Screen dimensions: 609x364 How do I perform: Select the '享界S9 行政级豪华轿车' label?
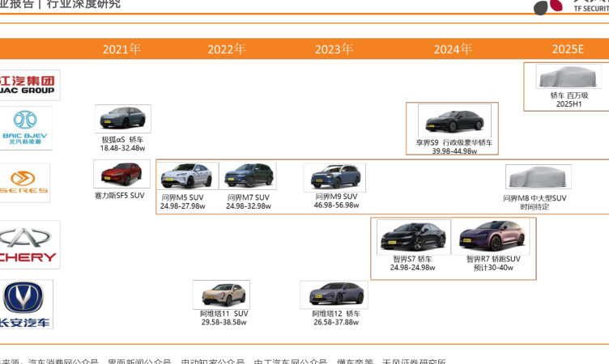pyautogui.click(x=454, y=143)
